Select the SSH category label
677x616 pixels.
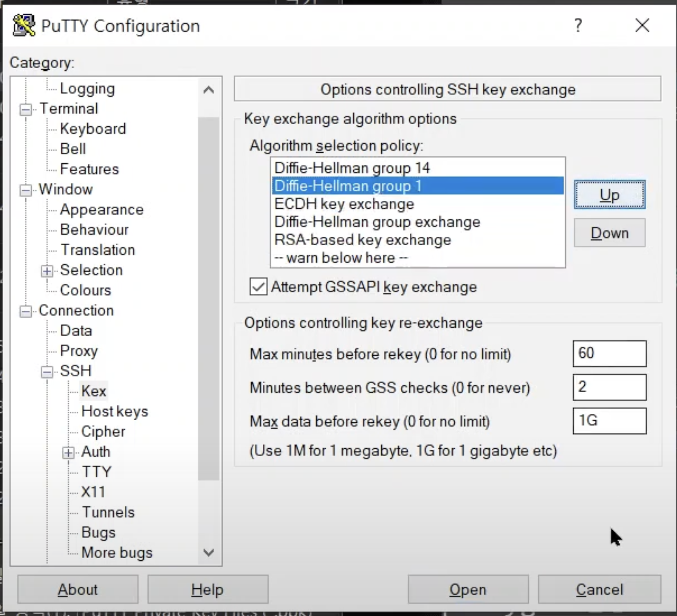(76, 371)
